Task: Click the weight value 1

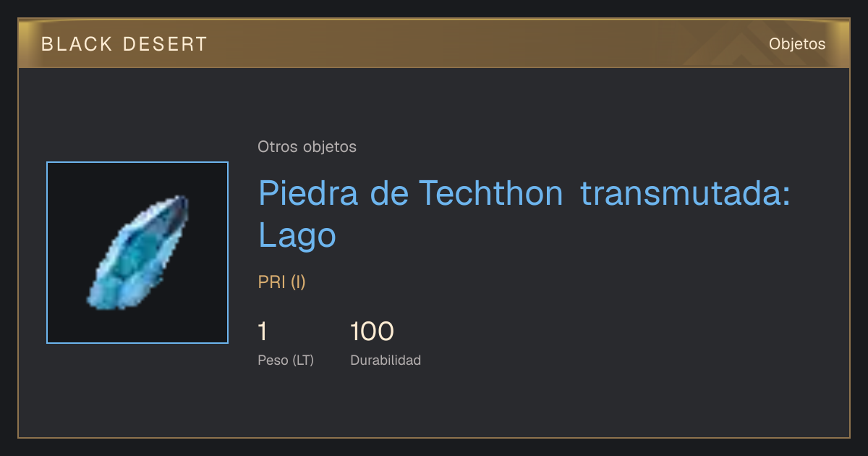Action: tap(263, 332)
